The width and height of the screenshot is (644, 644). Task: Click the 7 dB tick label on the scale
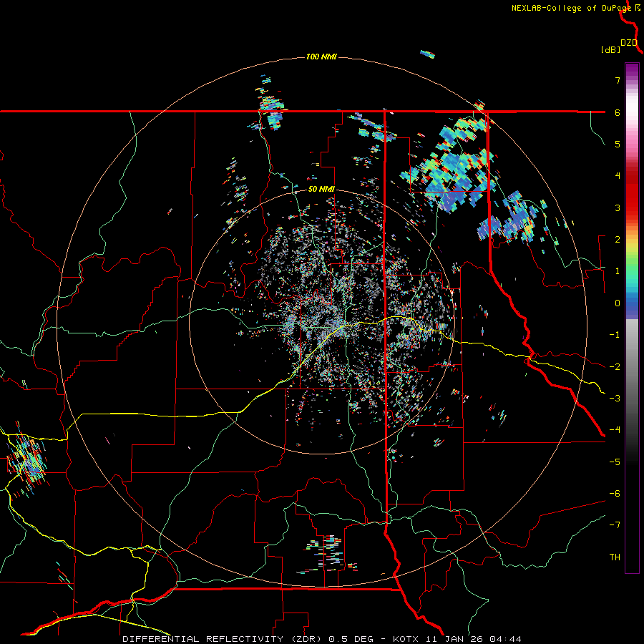tap(618, 80)
